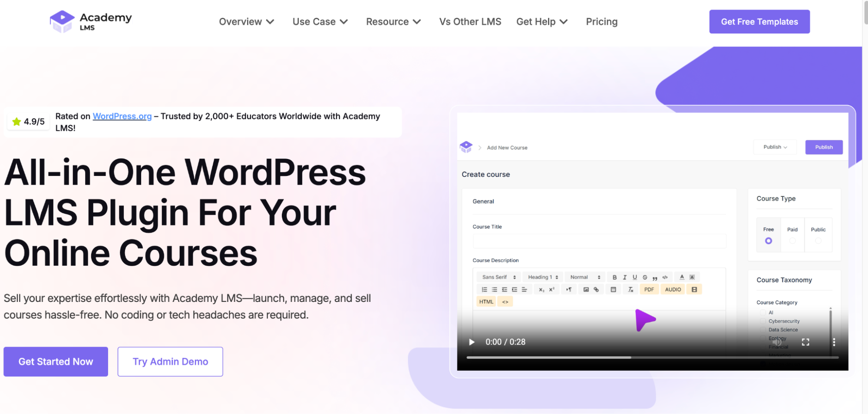Click the insert image icon in the editor

point(586,289)
